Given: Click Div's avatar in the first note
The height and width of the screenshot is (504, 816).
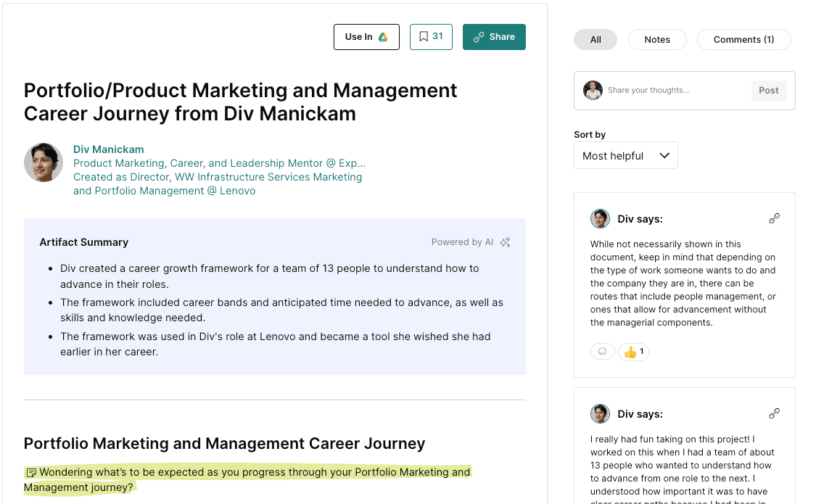Looking at the screenshot, I should point(600,219).
